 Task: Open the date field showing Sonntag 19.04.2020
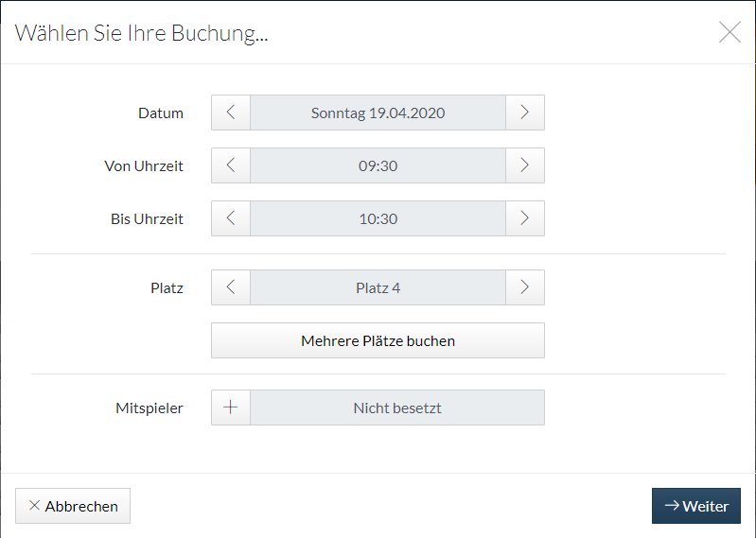tap(378, 113)
